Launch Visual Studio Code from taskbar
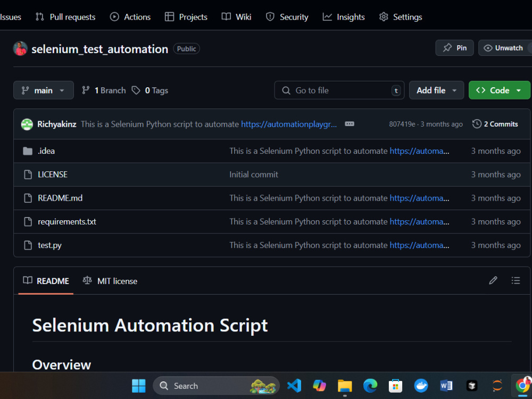 (x=294, y=386)
